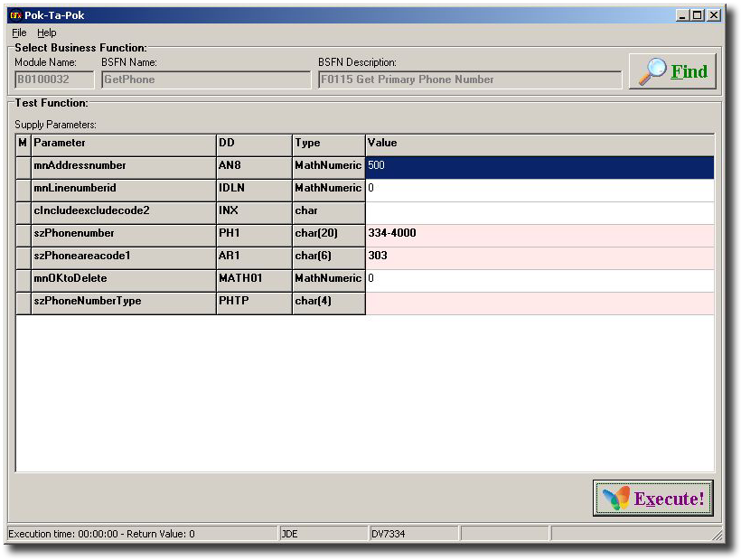Click the szPhoneareacode1 parameter name
The width and height of the screenshot is (741, 560).
pyautogui.click(x=123, y=258)
